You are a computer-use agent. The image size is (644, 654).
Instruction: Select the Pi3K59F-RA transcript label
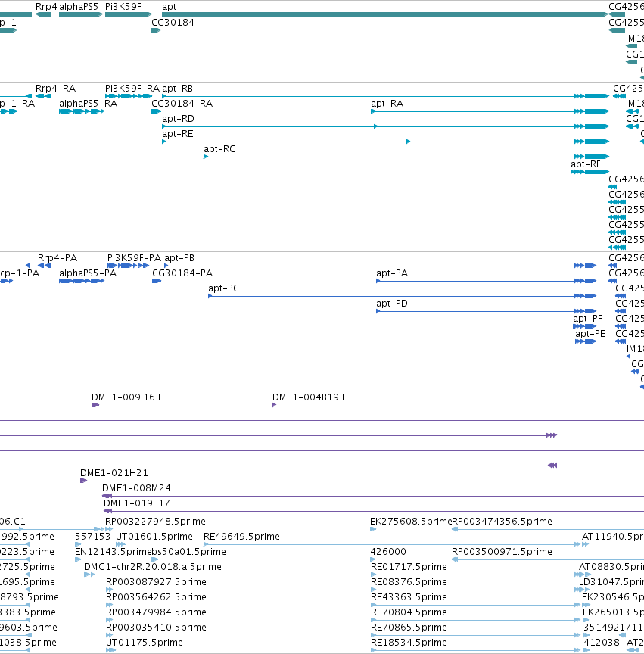click(x=132, y=89)
